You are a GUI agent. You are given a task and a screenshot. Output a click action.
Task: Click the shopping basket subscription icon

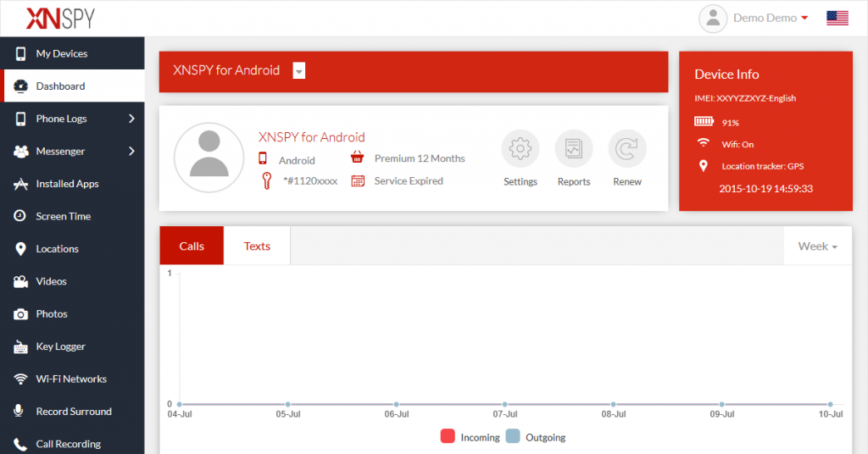click(358, 157)
